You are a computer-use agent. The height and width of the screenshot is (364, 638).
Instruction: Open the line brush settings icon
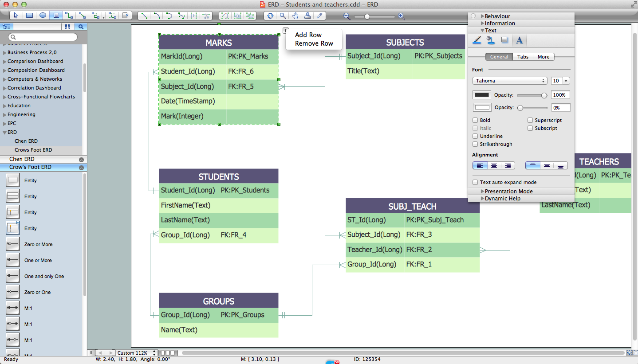[x=477, y=40]
